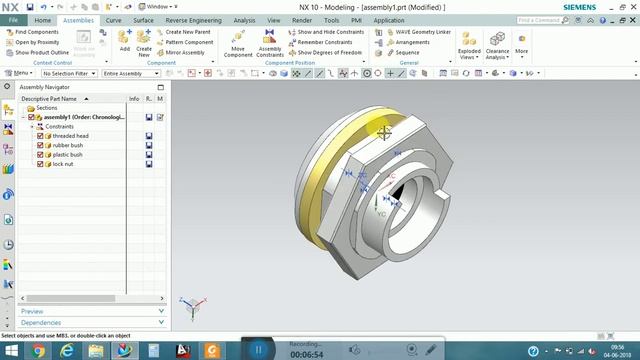640x360 pixels.
Task: Click the Sequence tool
Action: 403,53
